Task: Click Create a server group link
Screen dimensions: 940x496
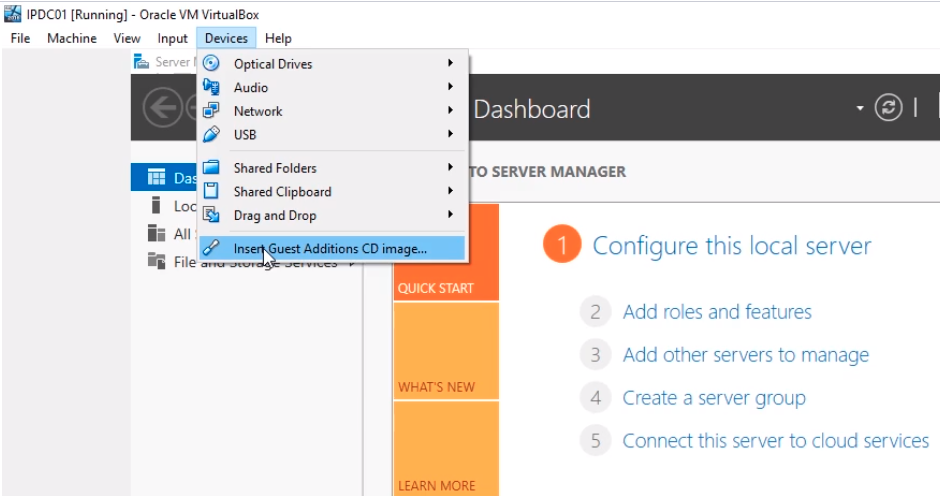Action: click(x=714, y=398)
